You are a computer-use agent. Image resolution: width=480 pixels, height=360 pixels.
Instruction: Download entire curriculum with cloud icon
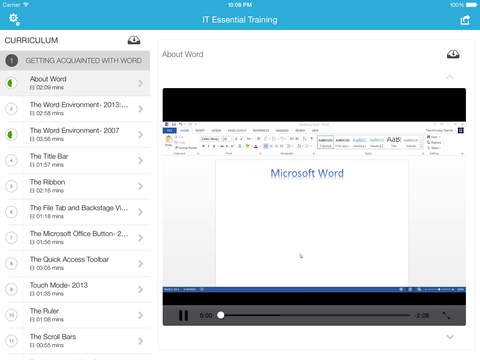134,40
